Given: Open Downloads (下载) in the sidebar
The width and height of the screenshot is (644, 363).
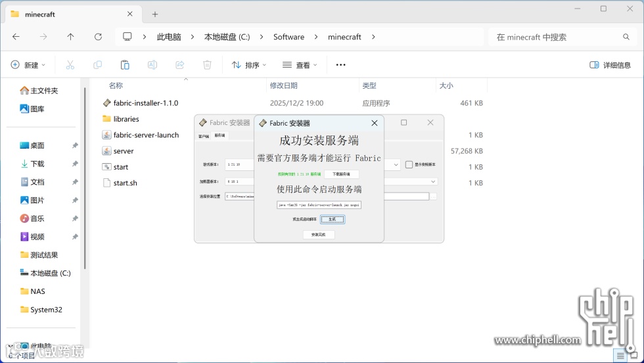Looking at the screenshot, I should point(32,164).
